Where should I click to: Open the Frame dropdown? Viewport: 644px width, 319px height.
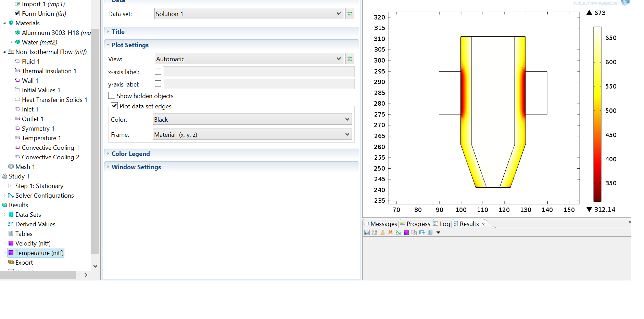pyautogui.click(x=252, y=134)
